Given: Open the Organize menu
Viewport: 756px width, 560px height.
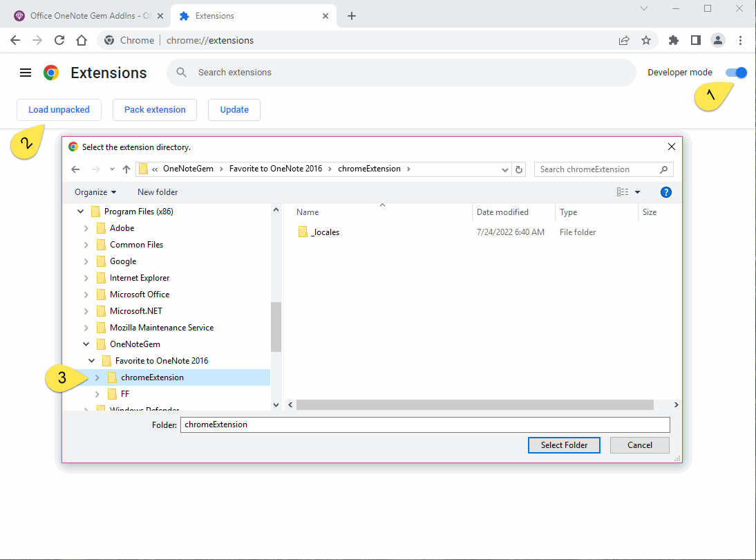Looking at the screenshot, I should pos(95,192).
